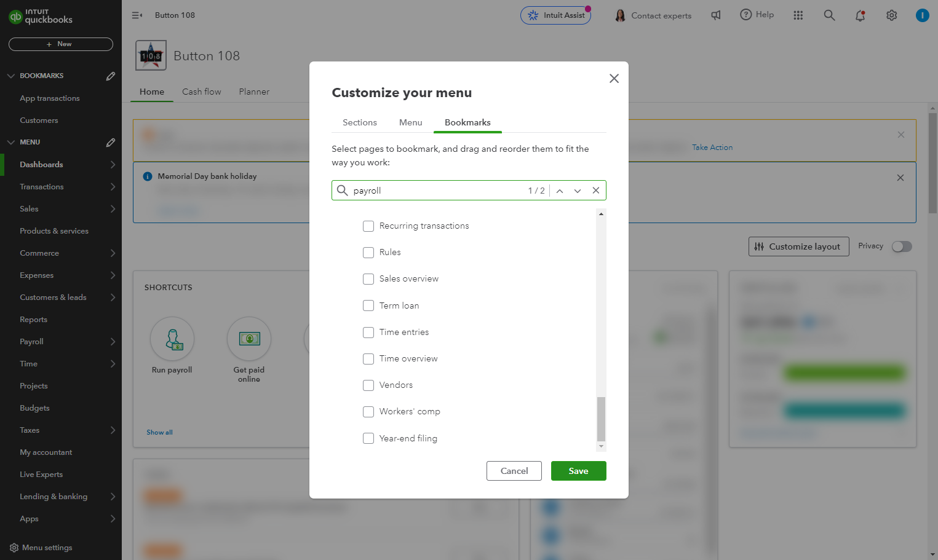Toggle the Privacy switch
The height and width of the screenshot is (560, 938).
coord(902,246)
